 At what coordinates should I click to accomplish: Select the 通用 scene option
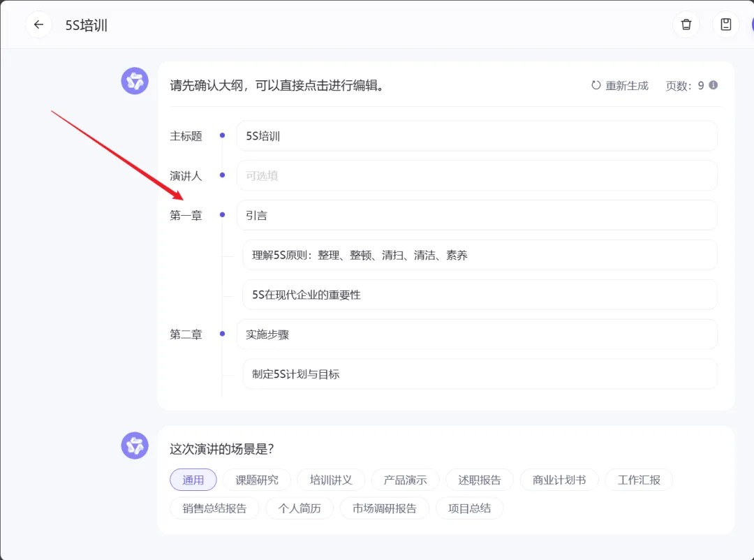[193, 480]
